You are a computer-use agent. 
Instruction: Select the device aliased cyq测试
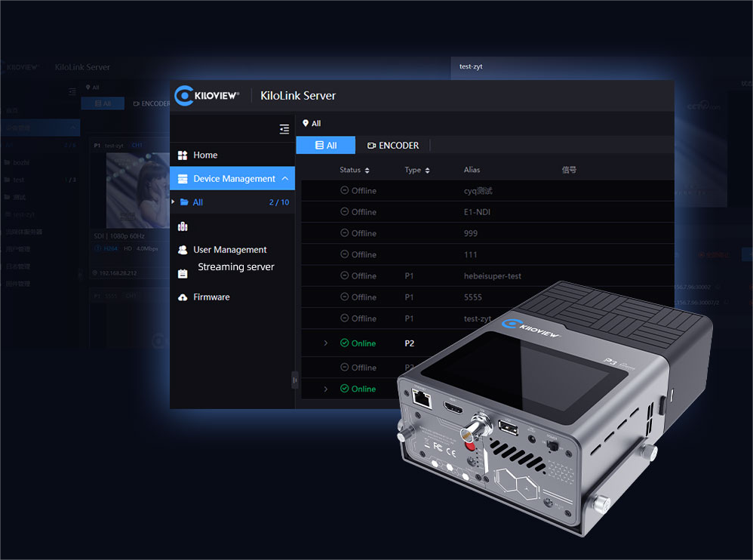tap(478, 191)
